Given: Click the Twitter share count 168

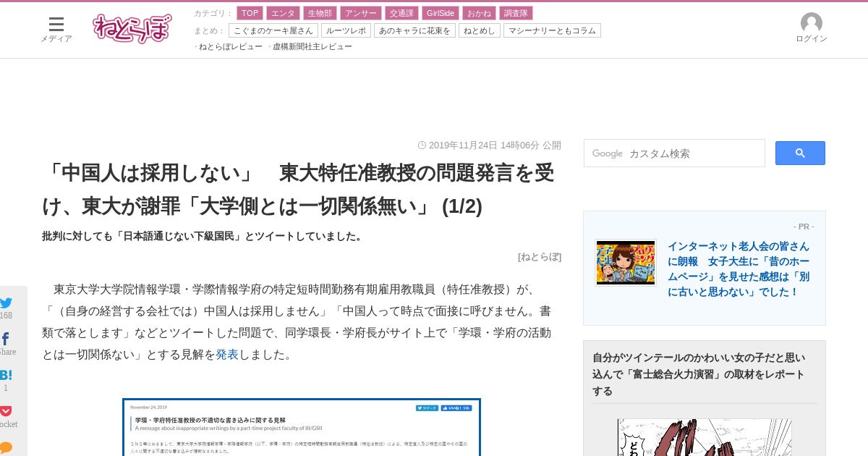Looking at the screenshot, I should 6,316.
